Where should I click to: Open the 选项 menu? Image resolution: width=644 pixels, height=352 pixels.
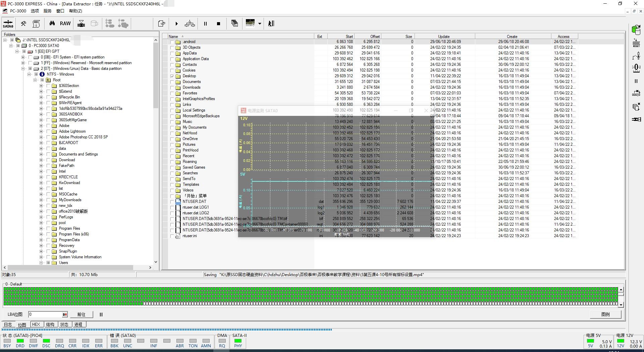pos(35,11)
